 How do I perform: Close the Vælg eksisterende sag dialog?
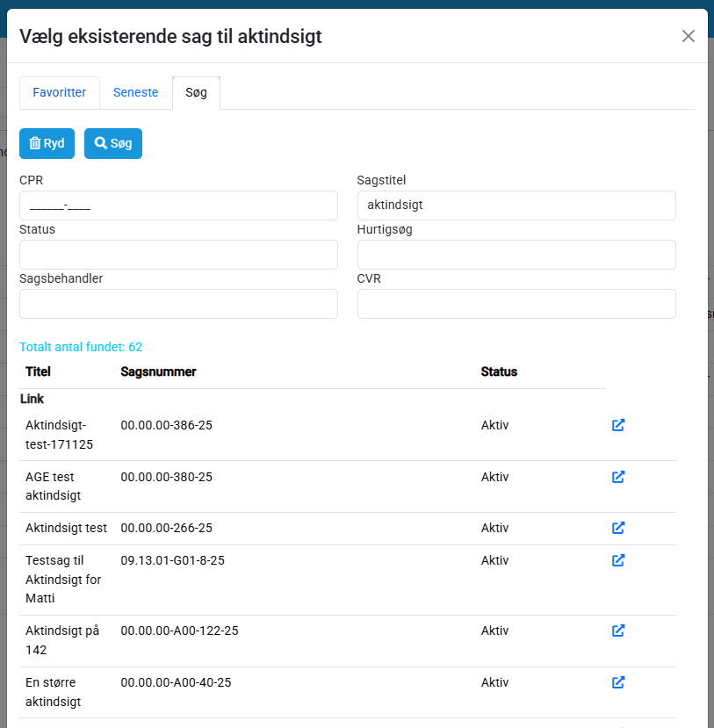[689, 36]
